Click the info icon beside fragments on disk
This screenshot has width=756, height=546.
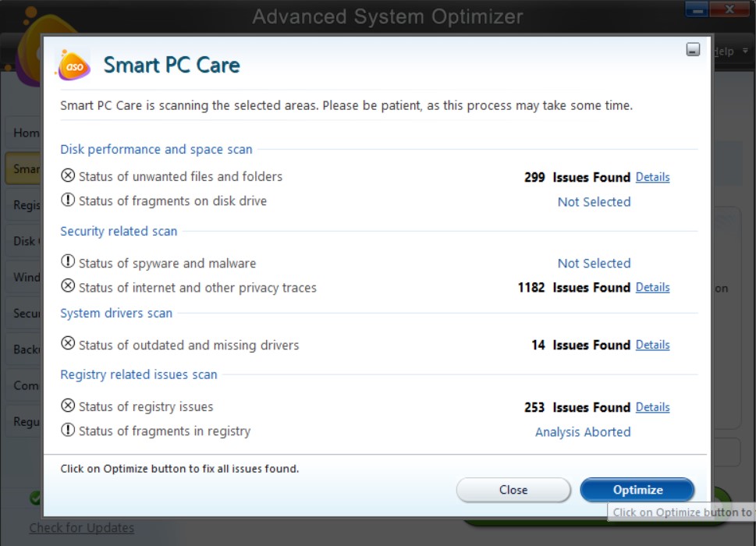tap(67, 201)
